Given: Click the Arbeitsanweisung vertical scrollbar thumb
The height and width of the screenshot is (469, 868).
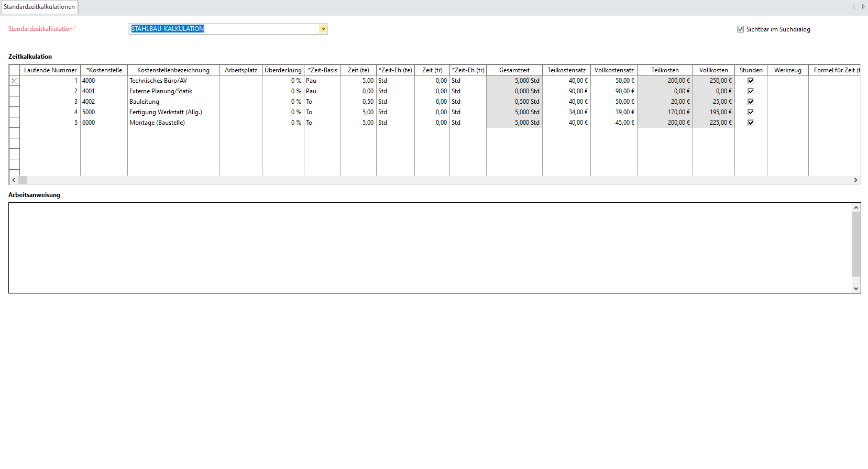Looking at the screenshot, I should click(x=856, y=244).
